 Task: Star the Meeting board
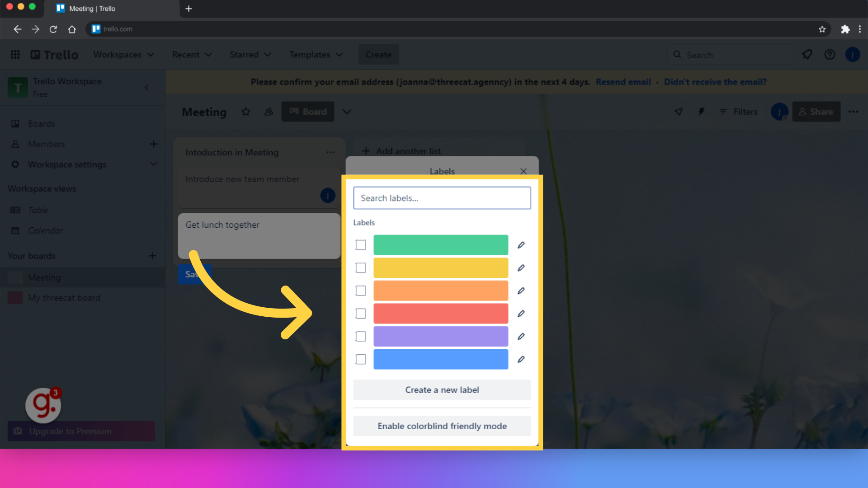coord(246,112)
